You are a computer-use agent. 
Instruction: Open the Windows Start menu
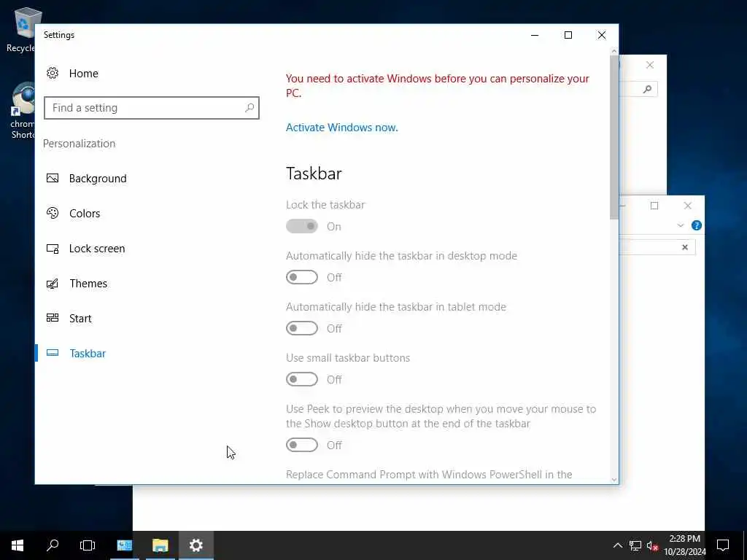[x=18, y=545]
